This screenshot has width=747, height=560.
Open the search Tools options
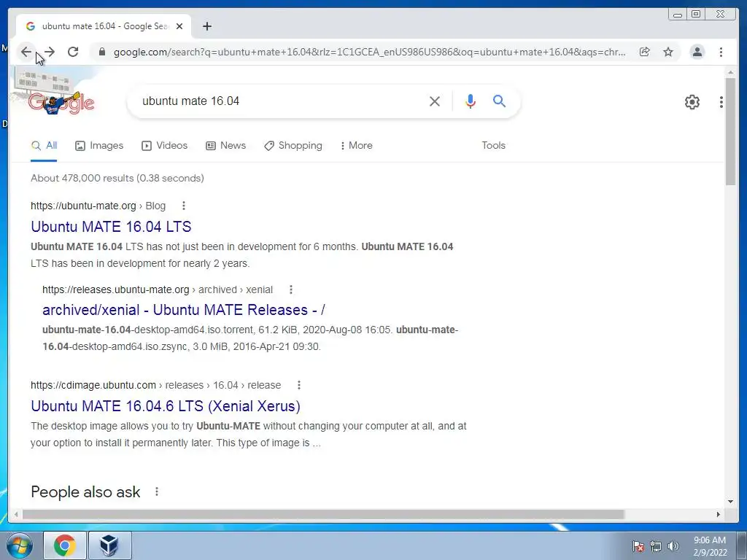coord(494,146)
